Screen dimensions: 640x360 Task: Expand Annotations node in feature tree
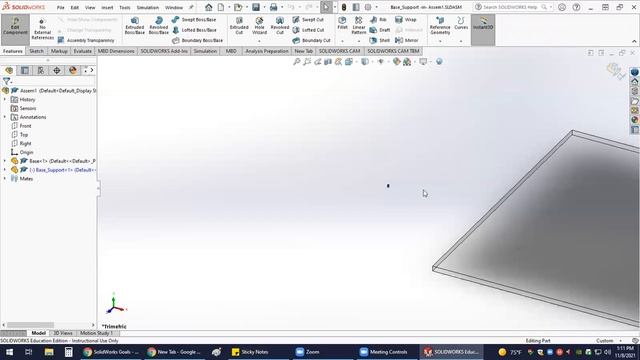pyautogui.click(x=5, y=117)
